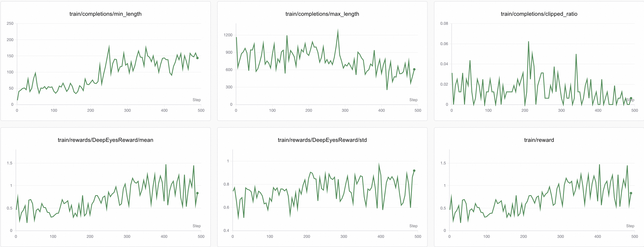Select the final data point in min_length chart
Image resolution: width=644 pixels, height=247 pixels.
[197, 58]
